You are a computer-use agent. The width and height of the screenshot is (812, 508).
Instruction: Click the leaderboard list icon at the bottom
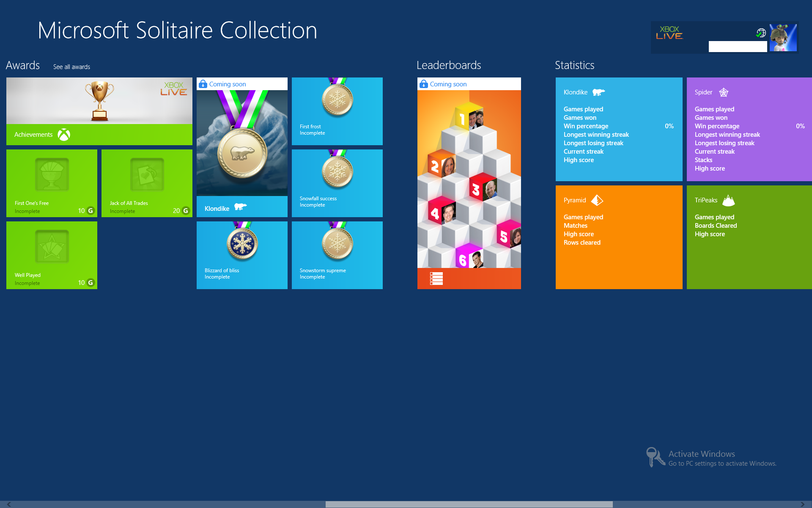coord(436,279)
